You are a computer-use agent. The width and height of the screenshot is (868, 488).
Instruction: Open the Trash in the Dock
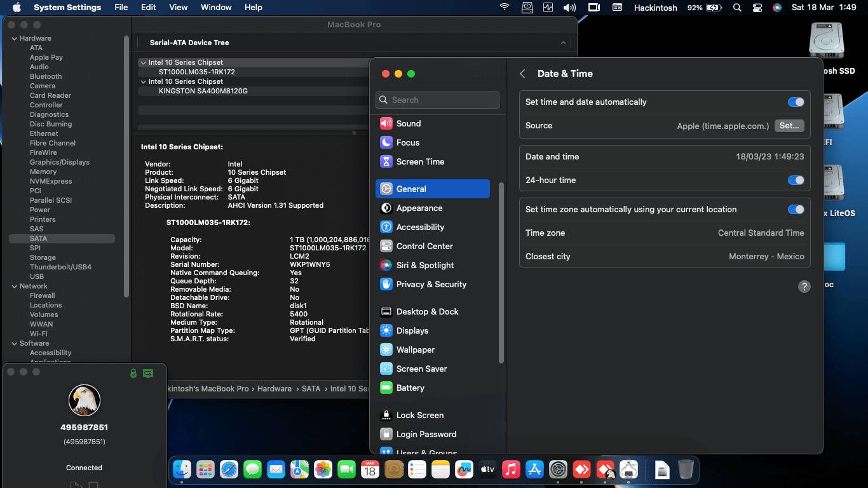686,470
